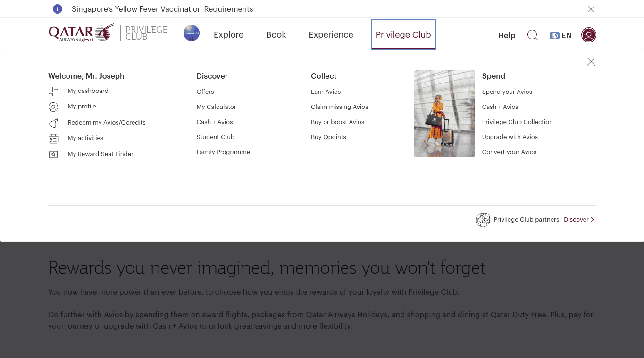This screenshot has height=358, width=644.
Task: Click the globe icon beside Privilege Club partners
Action: click(483, 220)
